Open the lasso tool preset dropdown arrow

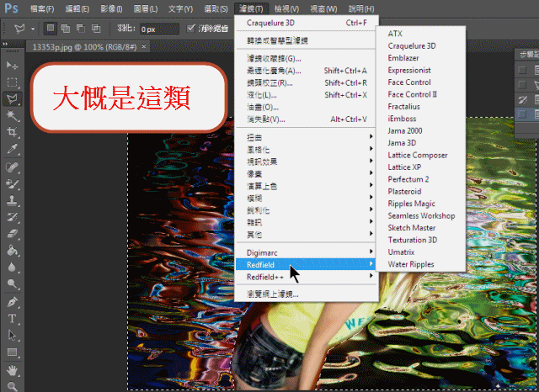(x=32, y=28)
